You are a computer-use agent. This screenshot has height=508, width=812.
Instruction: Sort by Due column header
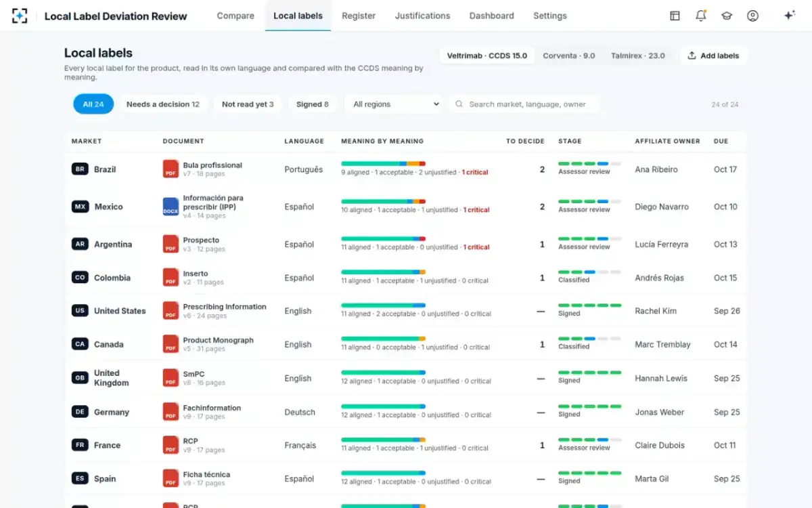pos(721,141)
